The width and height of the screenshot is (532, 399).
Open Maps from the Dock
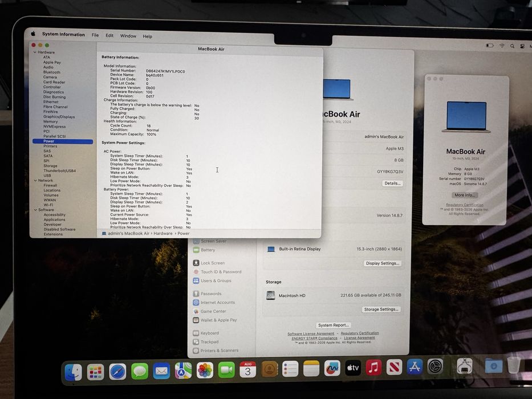pyautogui.click(x=183, y=370)
